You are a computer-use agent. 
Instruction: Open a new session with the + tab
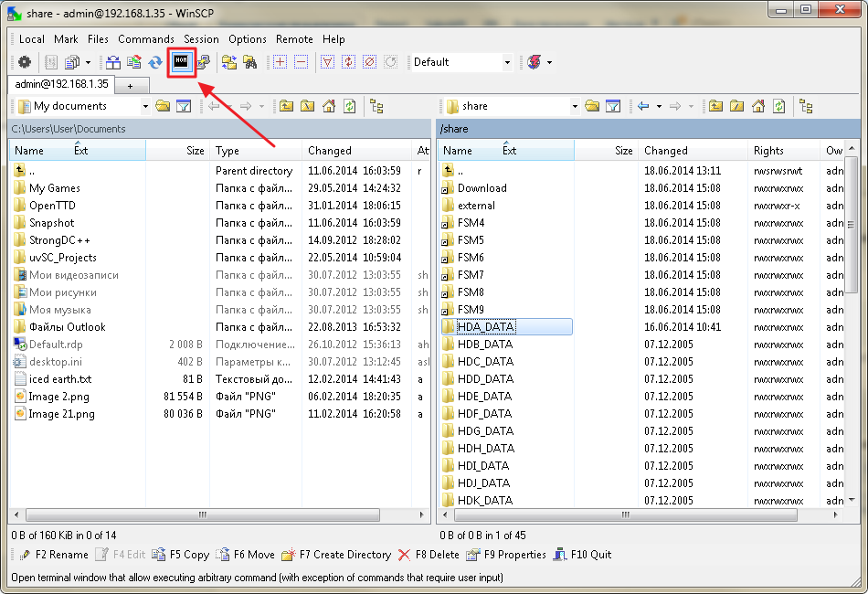(x=130, y=86)
